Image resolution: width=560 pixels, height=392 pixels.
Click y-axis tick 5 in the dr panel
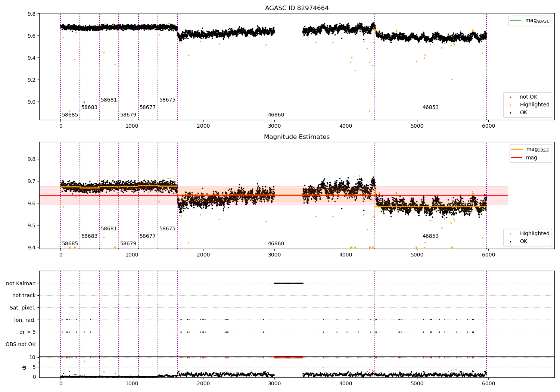[34, 367]
